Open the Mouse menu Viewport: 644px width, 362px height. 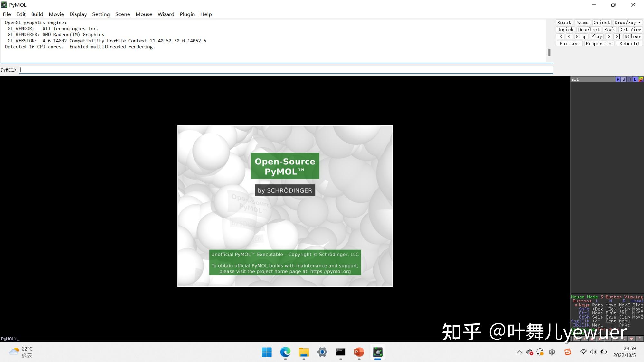pos(144,14)
